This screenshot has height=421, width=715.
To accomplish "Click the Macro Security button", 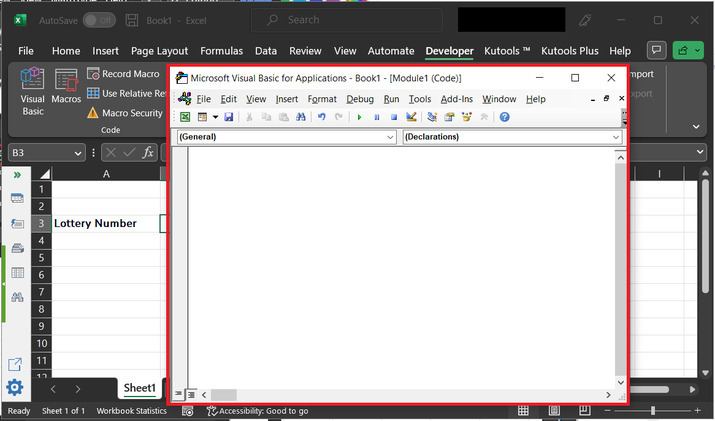I will pyautogui.click(x=124, y=113).
